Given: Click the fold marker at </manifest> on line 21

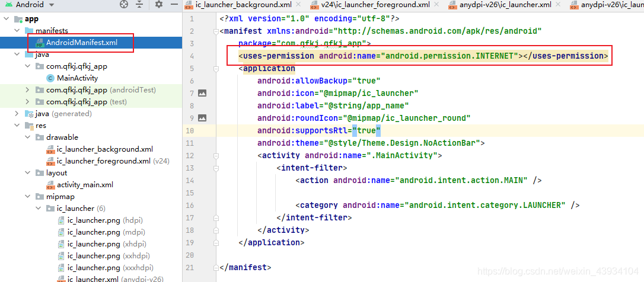Looking at the screenshot, I should pyautogui.click(x=216, y=267).
